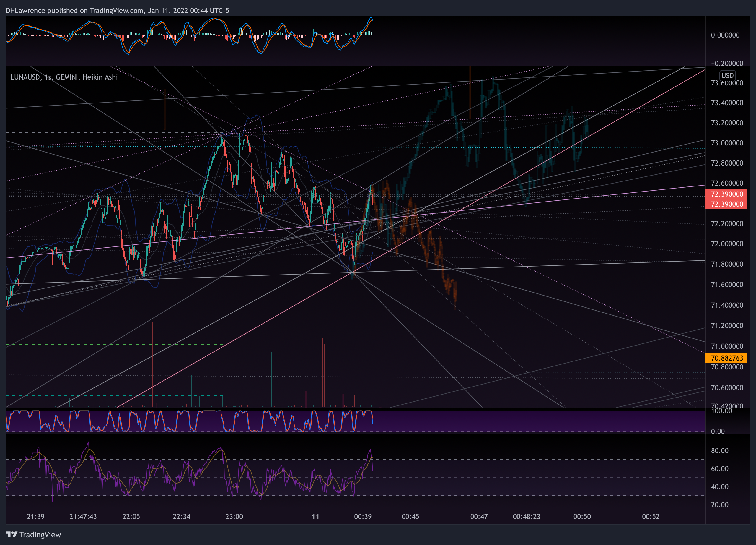Click the 70.800000 price axis label
The height and width of the screenshot is (545, 756).
click(727, 367)
